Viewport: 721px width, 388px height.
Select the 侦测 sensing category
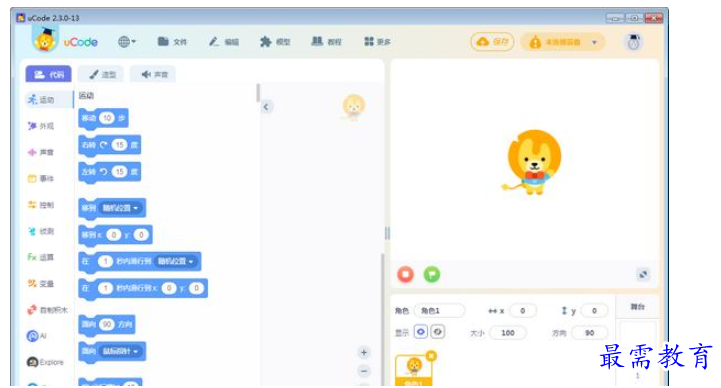click(41, 231)
